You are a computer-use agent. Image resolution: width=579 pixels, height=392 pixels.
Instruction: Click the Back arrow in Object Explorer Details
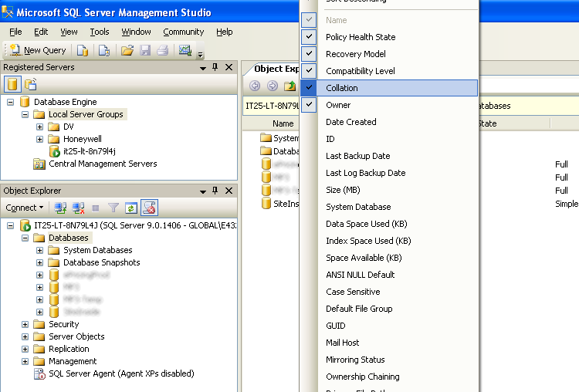click(255, 86)
